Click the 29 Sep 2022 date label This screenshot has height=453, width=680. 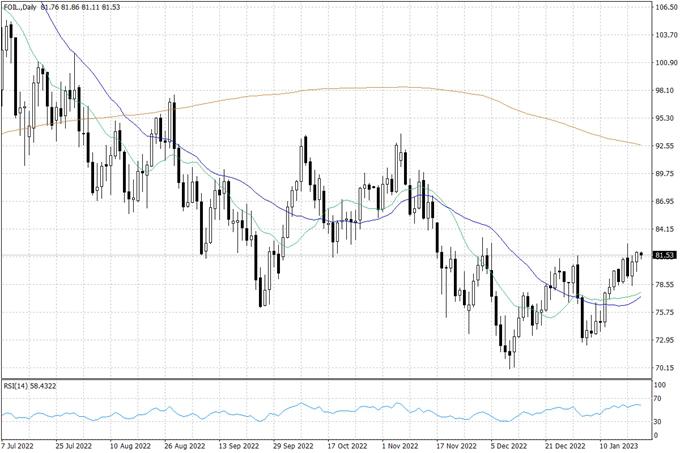point(293,446)
